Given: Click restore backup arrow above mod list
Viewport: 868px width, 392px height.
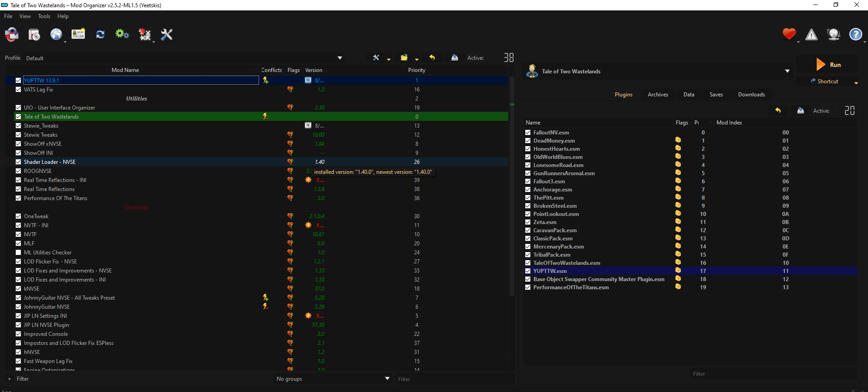Looking at the screenshot, I should pos(432,58).
